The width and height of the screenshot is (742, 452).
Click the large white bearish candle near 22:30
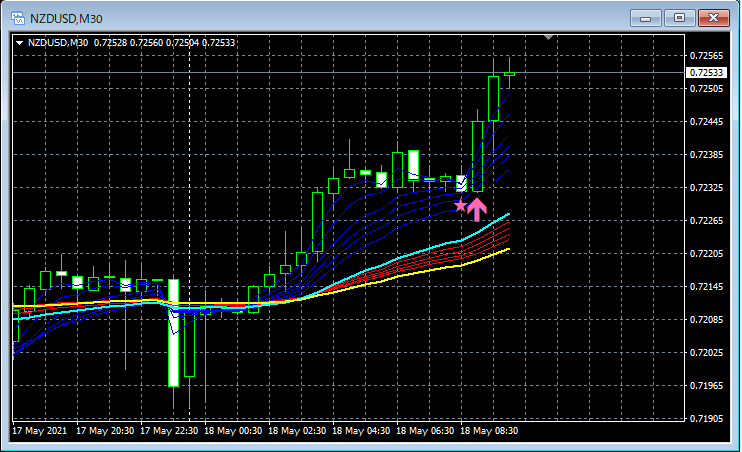click(174, 333)
